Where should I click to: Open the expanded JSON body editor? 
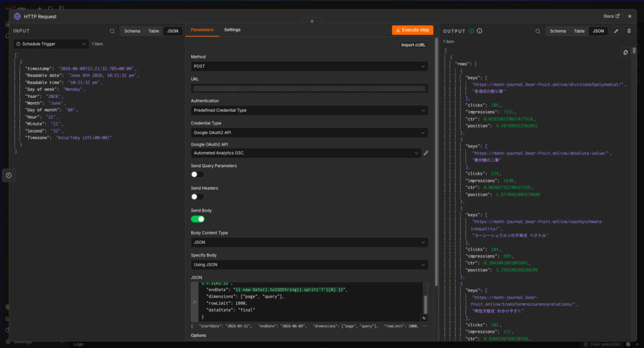click(424, 318)
